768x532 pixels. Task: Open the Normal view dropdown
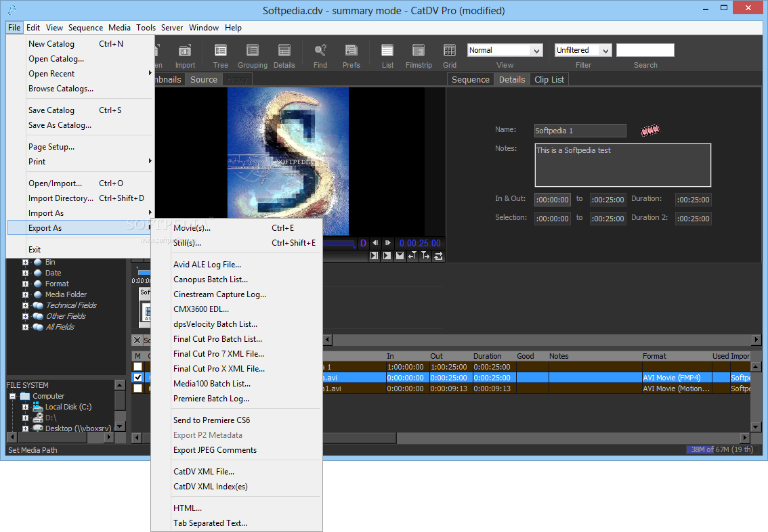pos(505,50)
